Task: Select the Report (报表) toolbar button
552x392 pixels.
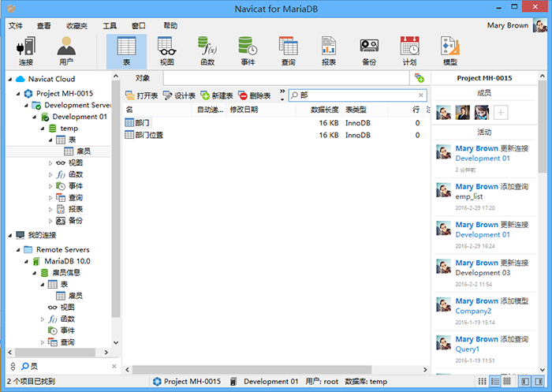Action: (329, 51)
